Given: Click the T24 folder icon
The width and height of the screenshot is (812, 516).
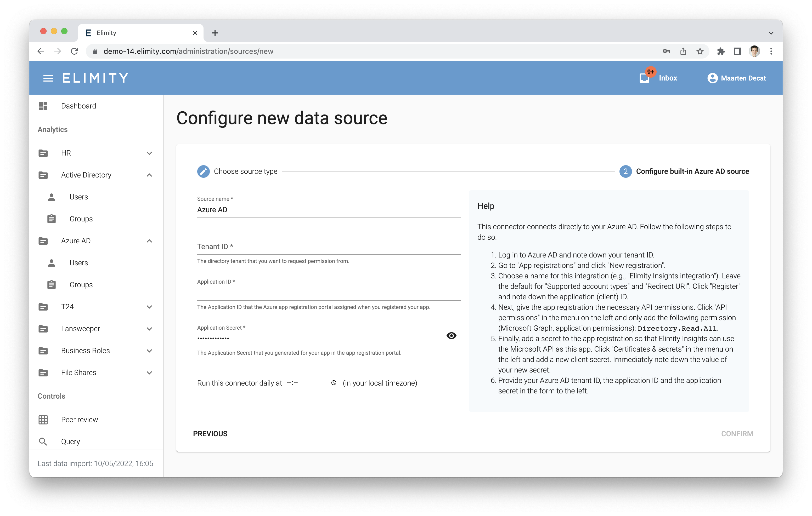Looking at the screenshot, I should click(x=43, y=307).
